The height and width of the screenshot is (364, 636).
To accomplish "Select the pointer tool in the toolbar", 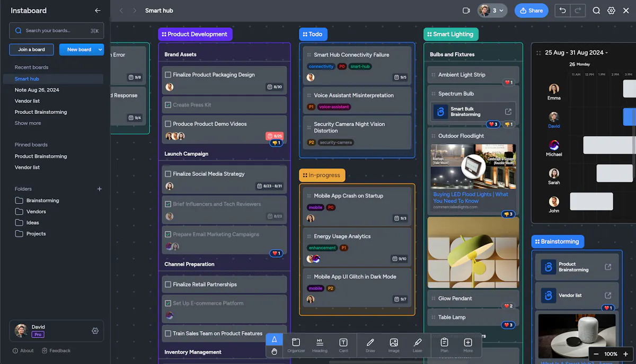I will [x=274, y=340].
